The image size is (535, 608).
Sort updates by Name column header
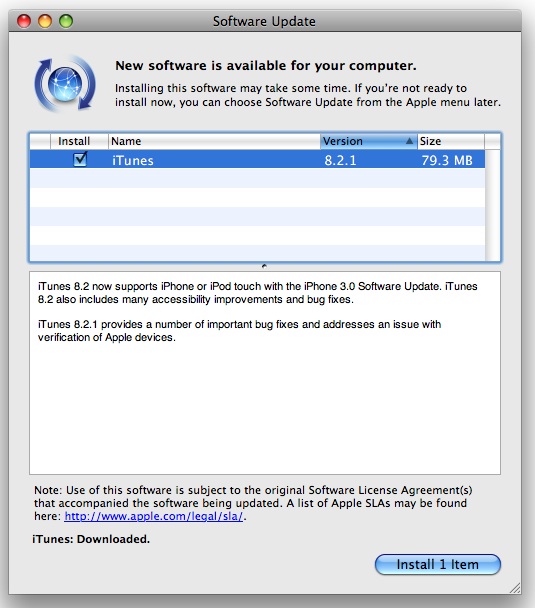pyautogui.click(x=214, y=141)
